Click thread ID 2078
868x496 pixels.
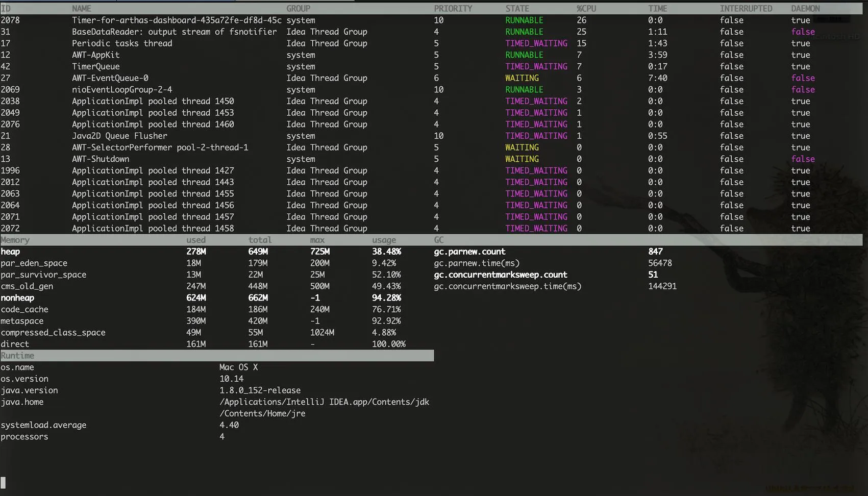(x=10, y=20)
